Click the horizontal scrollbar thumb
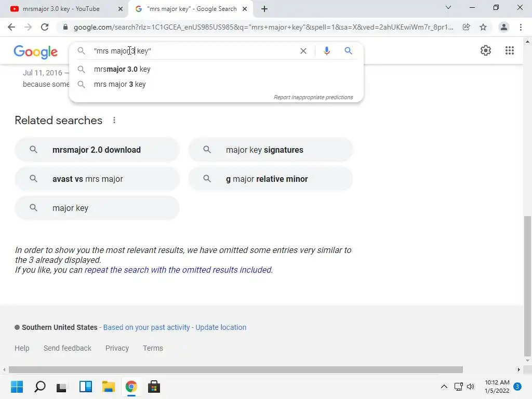The image size is (532, 399). (236, 369)
